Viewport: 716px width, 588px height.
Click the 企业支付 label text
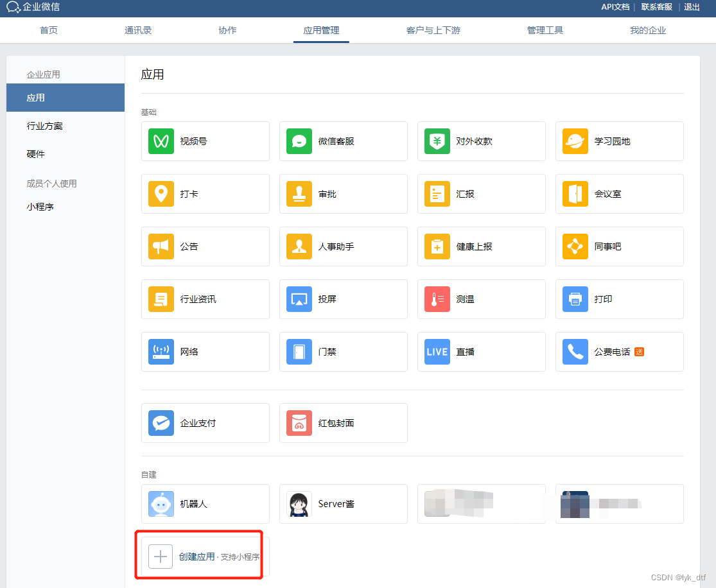[x=198, y=423]
